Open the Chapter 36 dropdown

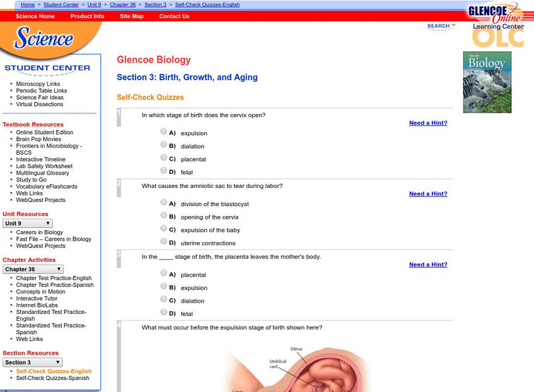click(x=33, y=269)
